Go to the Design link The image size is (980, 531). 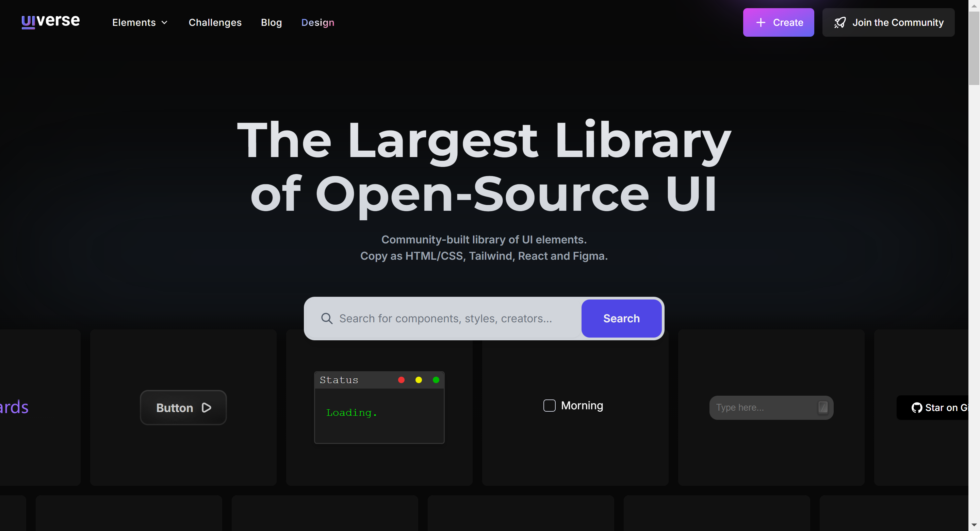click(318, 22)
